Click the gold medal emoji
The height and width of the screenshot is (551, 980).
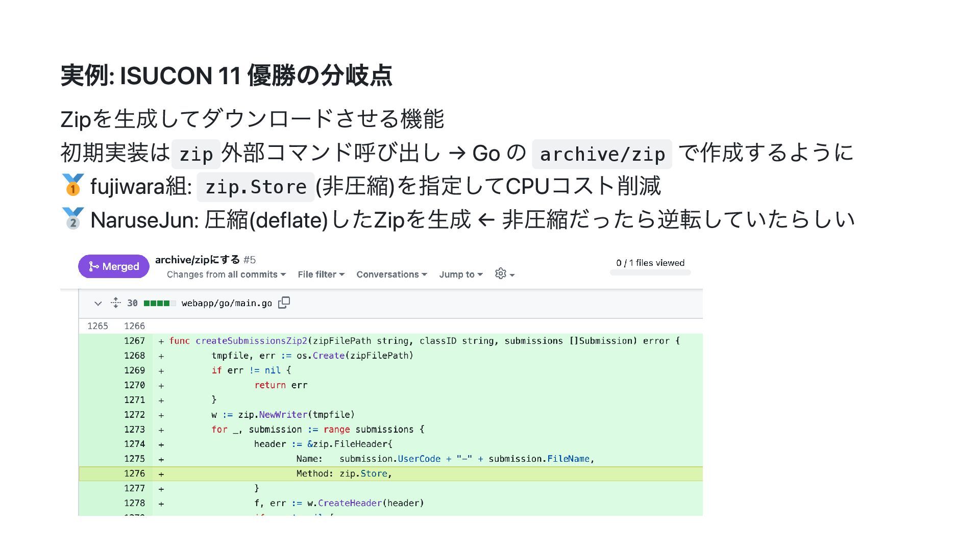72,185
